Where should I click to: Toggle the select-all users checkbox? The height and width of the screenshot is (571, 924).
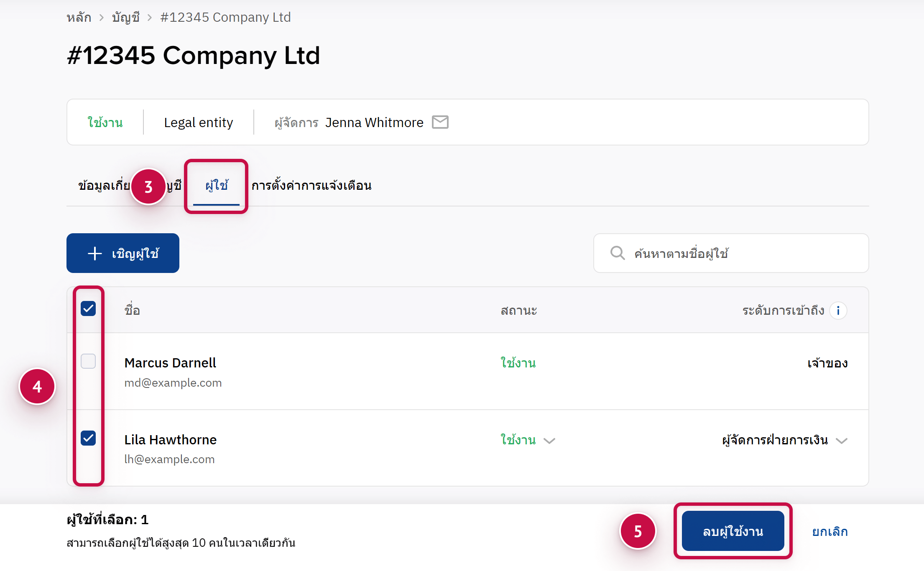pos(88,309)
